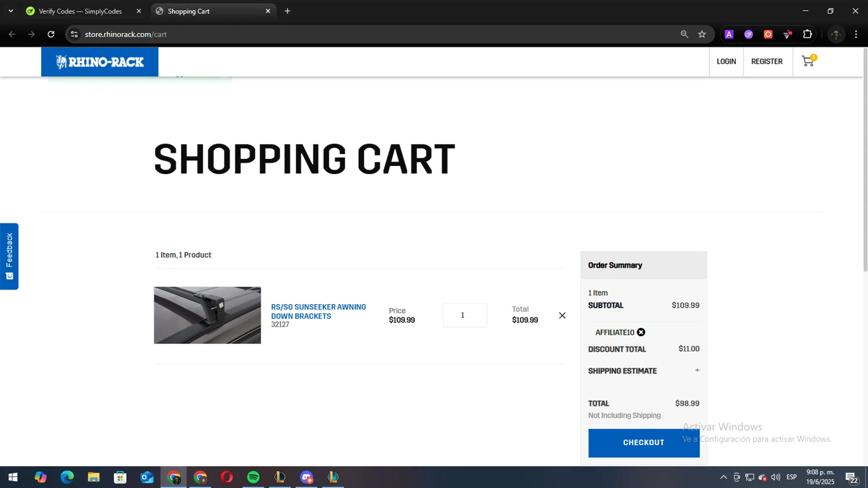Switch to Verify Codes SimplyCodes tab
Screen dimensions: 868x488
tap(80, 11)
